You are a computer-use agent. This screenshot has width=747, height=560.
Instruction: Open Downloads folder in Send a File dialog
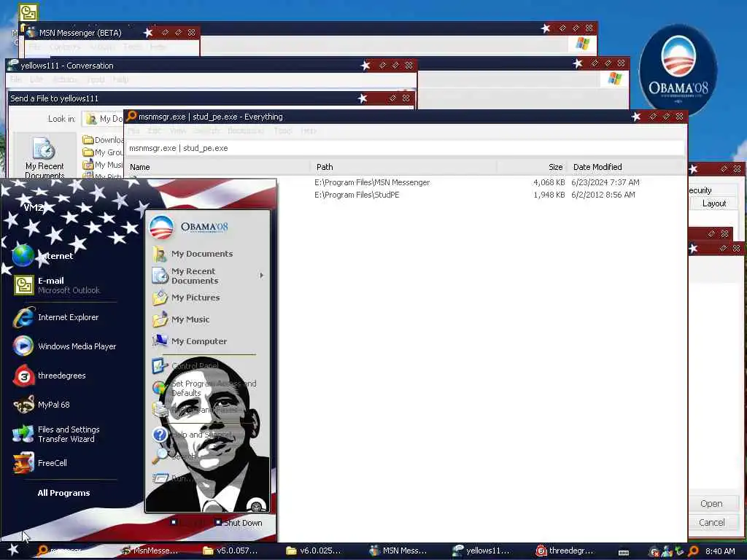(103, 139)
